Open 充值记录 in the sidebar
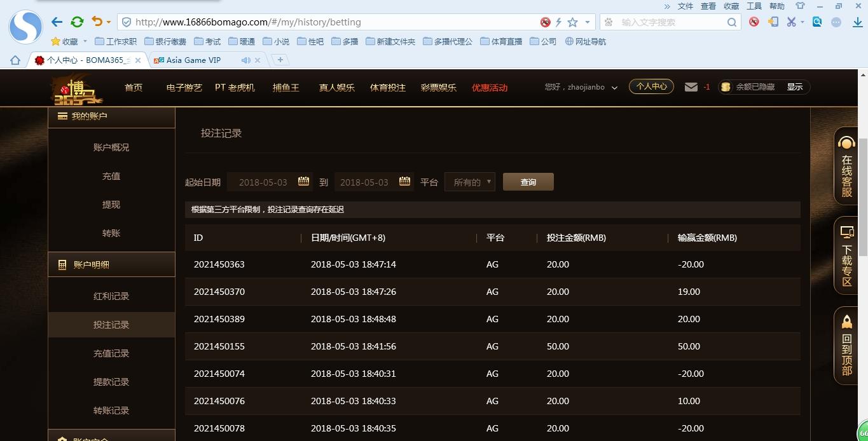The height and width of the screenshot is (441, 868). (111, 353)
